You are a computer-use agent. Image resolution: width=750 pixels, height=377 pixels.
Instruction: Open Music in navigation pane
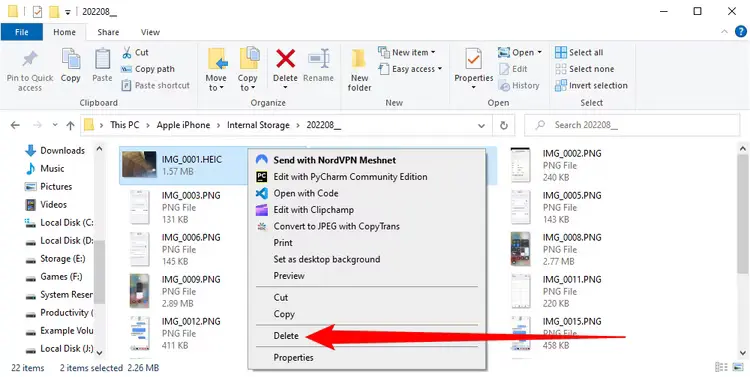[45, 168]
